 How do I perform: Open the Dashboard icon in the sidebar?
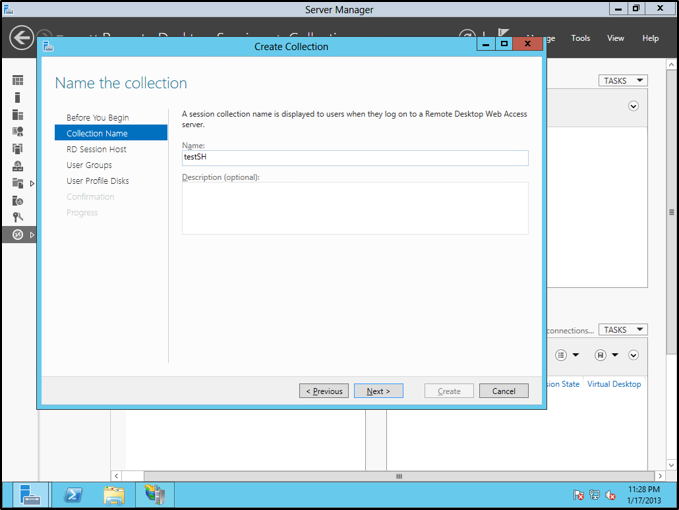click(17, 80)
